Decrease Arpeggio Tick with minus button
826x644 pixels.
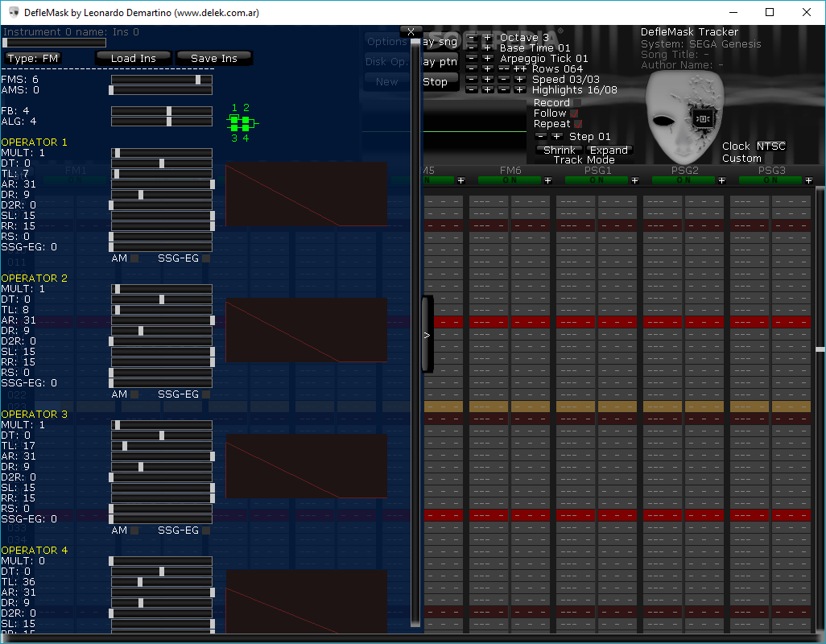[472, 59]
